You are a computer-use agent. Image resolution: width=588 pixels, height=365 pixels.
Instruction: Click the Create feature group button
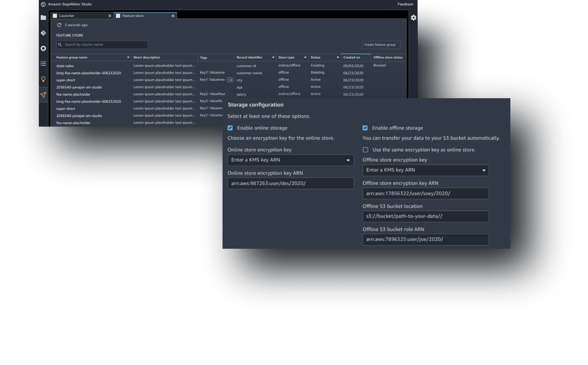(x=381, y=45)
